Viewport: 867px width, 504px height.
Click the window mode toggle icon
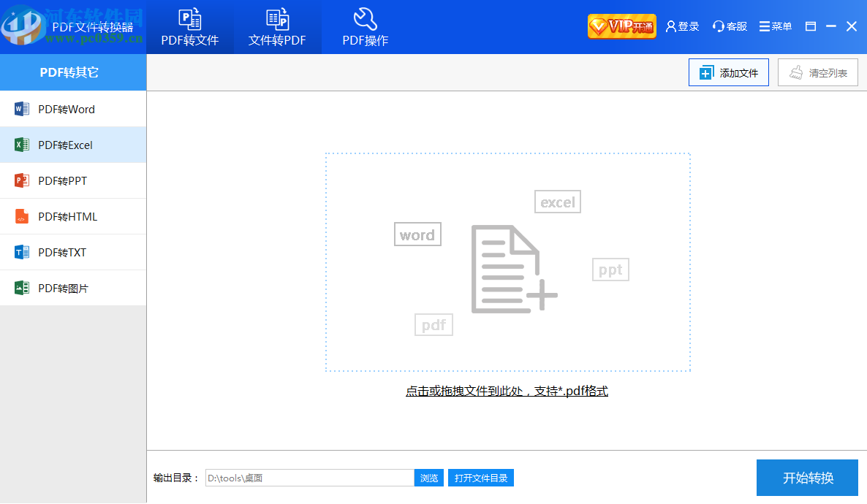811,26
